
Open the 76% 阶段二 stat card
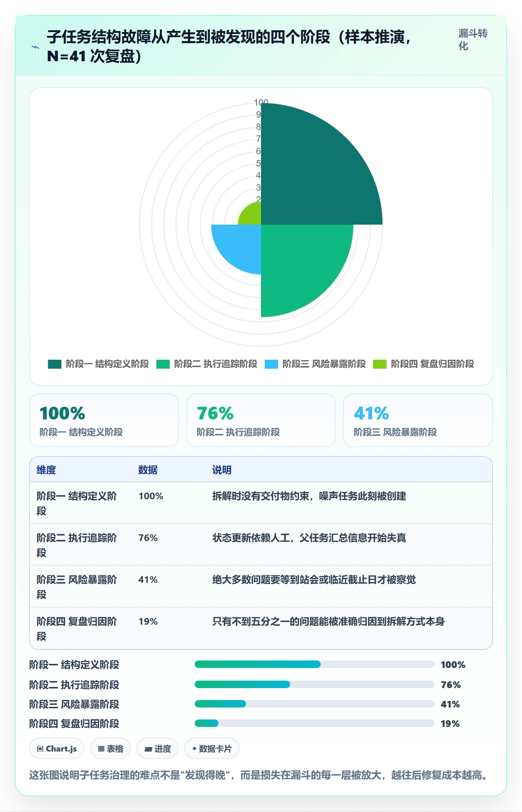click(261, 420)
